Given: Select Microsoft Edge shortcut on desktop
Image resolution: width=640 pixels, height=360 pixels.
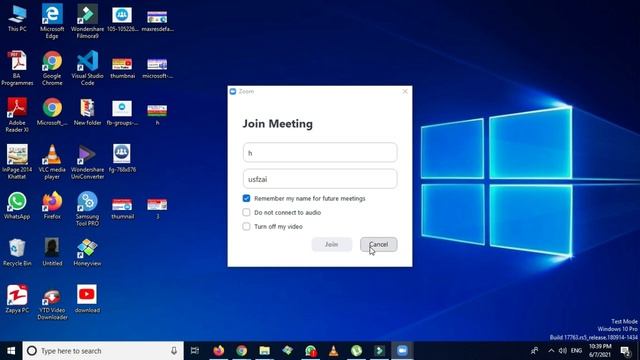Looking at the screenshot, I should coord(52,22).
